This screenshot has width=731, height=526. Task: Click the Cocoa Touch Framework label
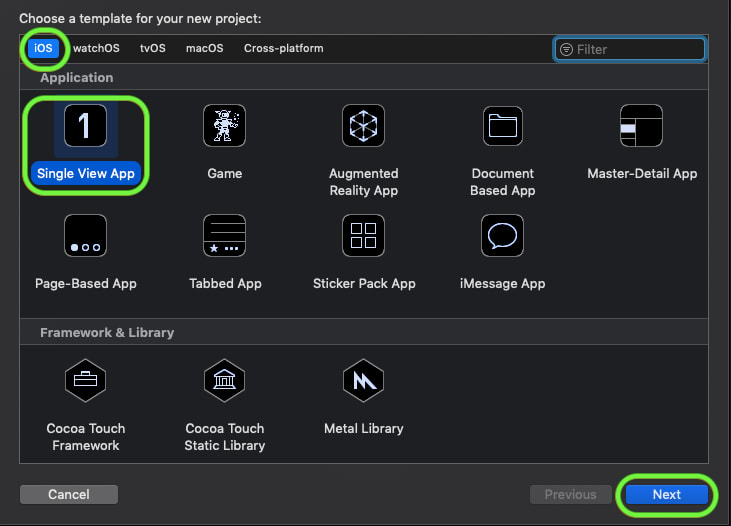click(x=86, y=437)
